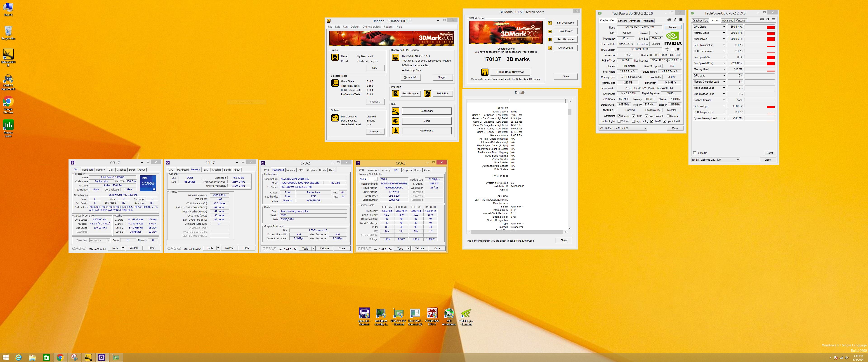
Task: Click the Batch Run documents icon
Action: pos(427,93)
